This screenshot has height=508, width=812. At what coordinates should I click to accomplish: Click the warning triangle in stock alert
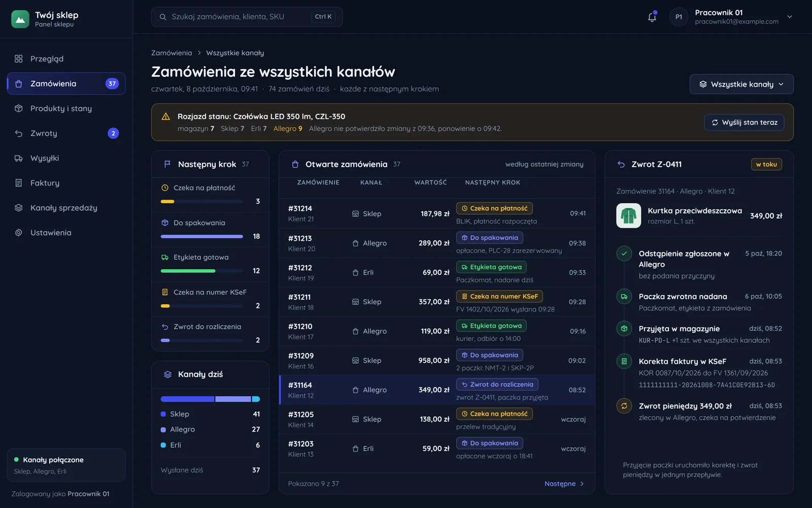pyautogui.click(x=165, y=117)
